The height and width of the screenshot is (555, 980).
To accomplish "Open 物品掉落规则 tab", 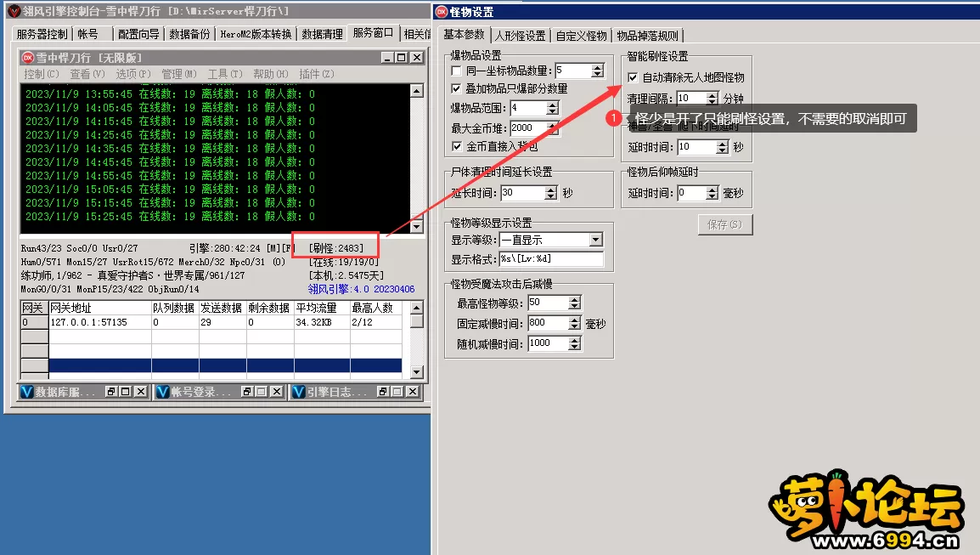I will (x=647, y=36).
